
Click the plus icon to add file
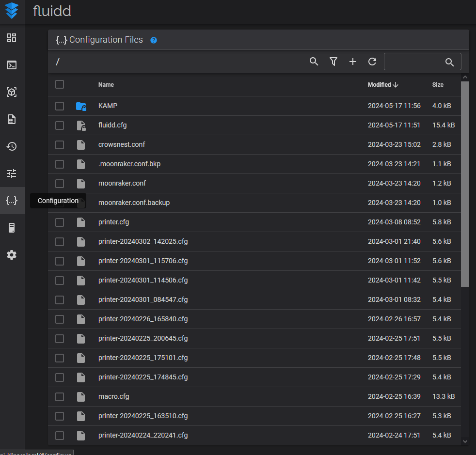353,62
